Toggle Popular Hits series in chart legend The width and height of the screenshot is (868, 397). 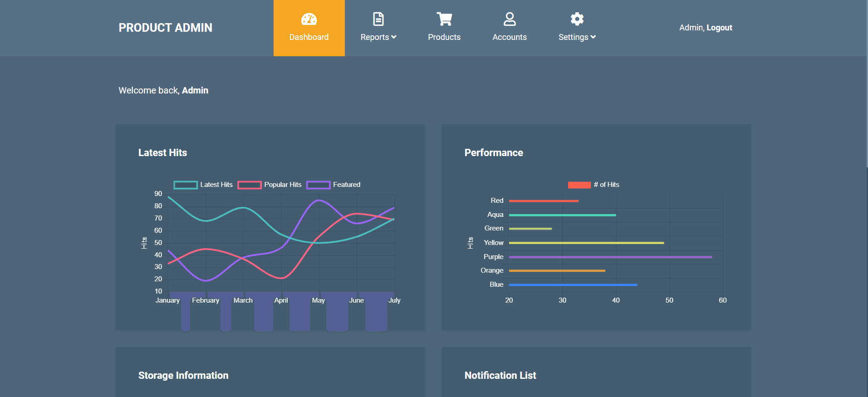tap(270, 185)
